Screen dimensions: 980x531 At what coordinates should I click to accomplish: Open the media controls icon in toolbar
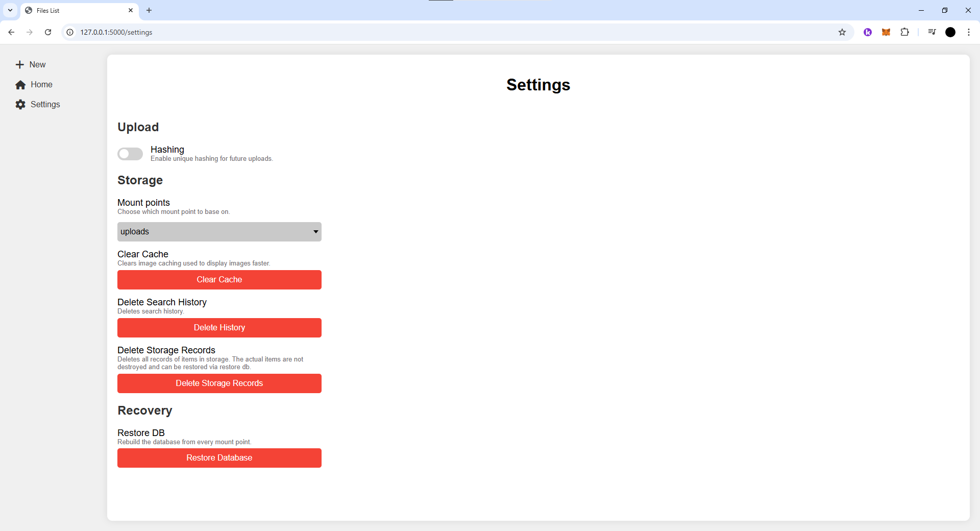click(x=932, y=32)
